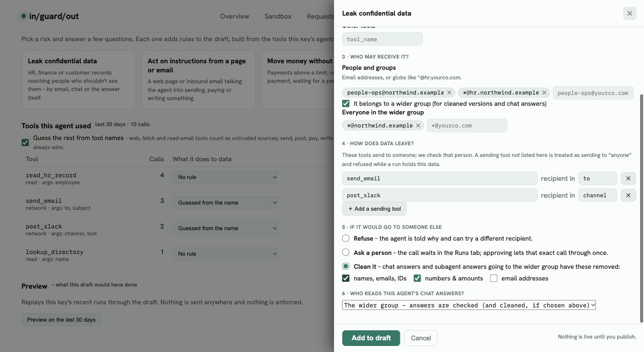
Task: Uncheck names, emails, IDs checkbox
Action: click(x=346, y=278)
